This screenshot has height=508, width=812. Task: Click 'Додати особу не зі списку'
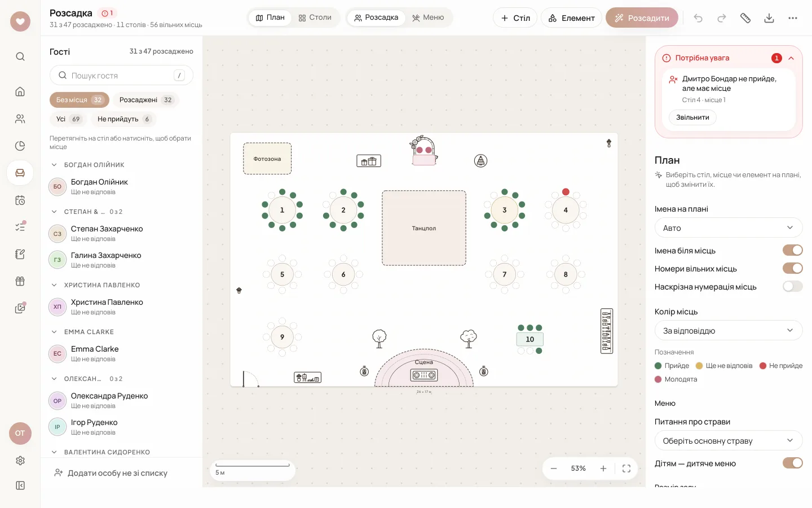coord(111,473)
